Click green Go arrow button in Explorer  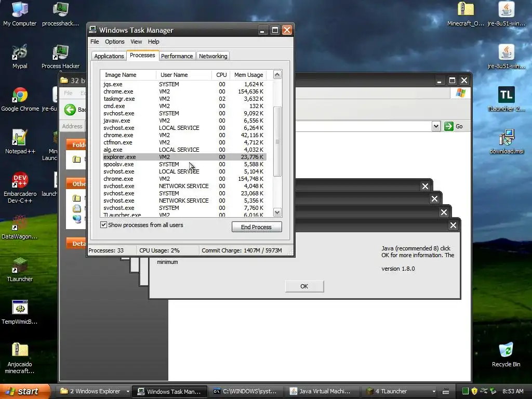449,126
